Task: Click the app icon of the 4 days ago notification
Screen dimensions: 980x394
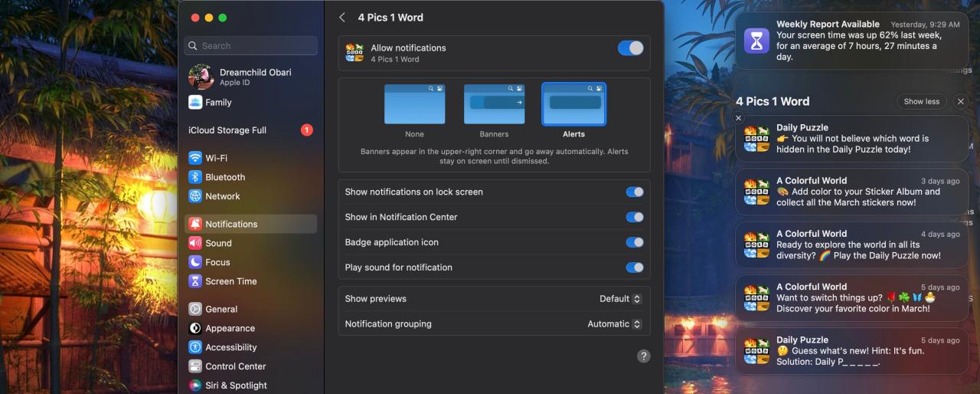Action: pyautogui.click(x=756, y=245)
